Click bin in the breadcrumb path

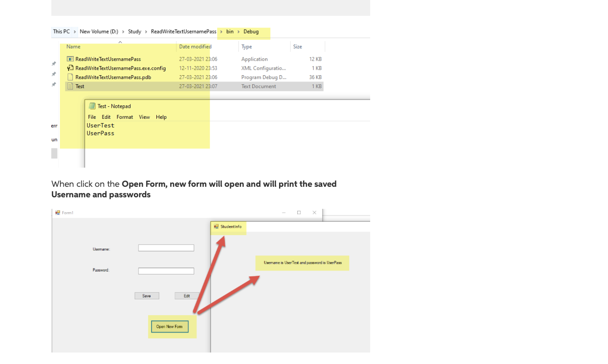[230, 32]
